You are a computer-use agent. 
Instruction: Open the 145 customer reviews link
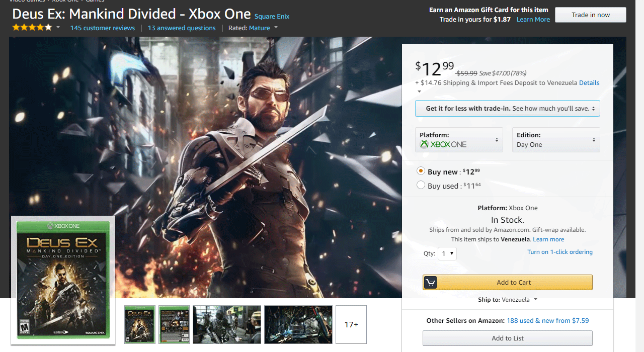pyautogui.click(x=103, y=28)
